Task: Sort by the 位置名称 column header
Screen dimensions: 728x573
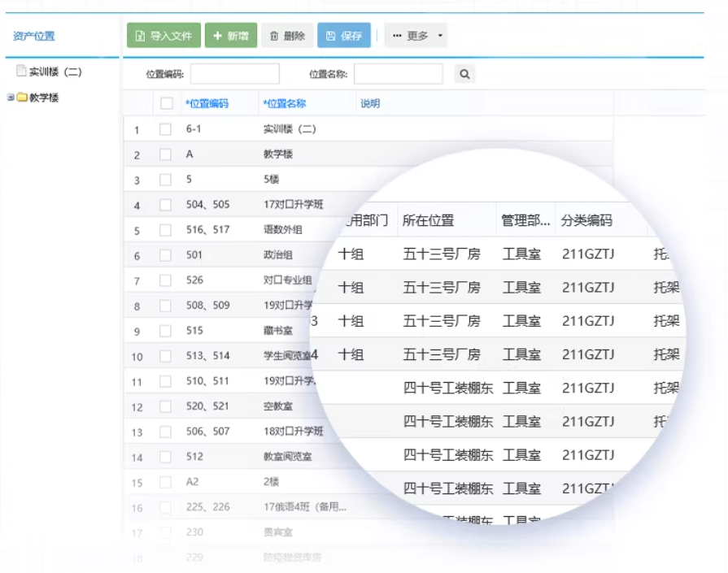Action: [x=285, y=103]
